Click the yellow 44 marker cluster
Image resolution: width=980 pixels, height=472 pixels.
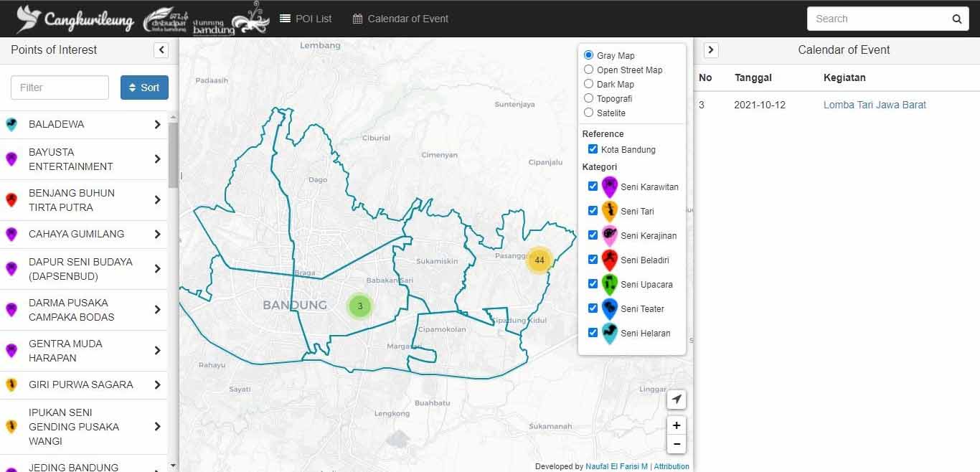click(x=539, y=260)
